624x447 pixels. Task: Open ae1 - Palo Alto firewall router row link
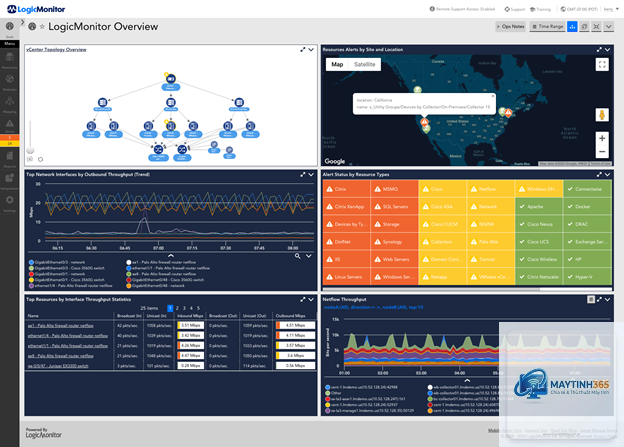coord(60,326)
